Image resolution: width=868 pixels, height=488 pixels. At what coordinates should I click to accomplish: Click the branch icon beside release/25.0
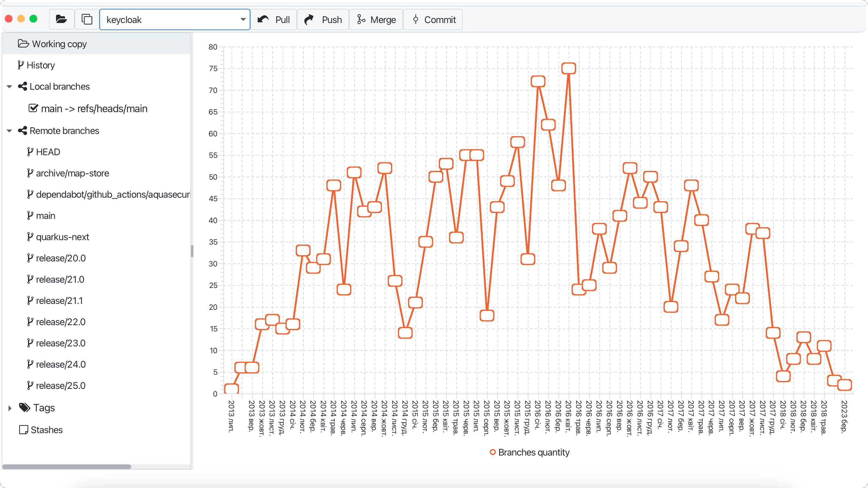coord(30,386)
